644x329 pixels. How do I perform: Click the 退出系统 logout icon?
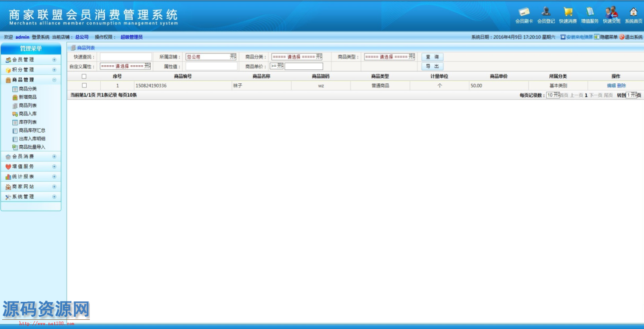coord(622,37)
